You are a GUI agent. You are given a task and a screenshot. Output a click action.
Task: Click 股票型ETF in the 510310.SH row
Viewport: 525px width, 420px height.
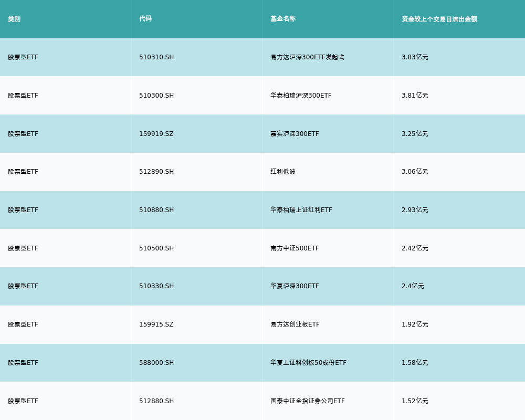point(23,57)
